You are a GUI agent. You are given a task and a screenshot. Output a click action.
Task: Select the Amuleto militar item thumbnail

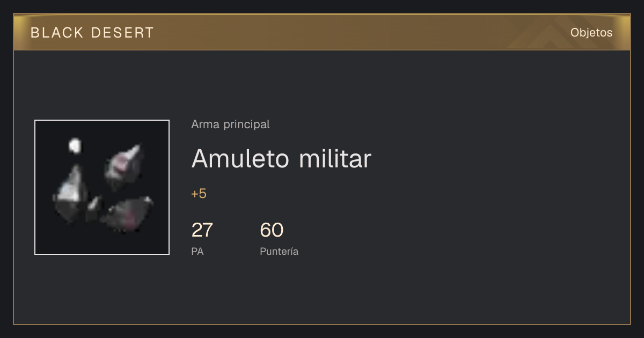(102, 187)
